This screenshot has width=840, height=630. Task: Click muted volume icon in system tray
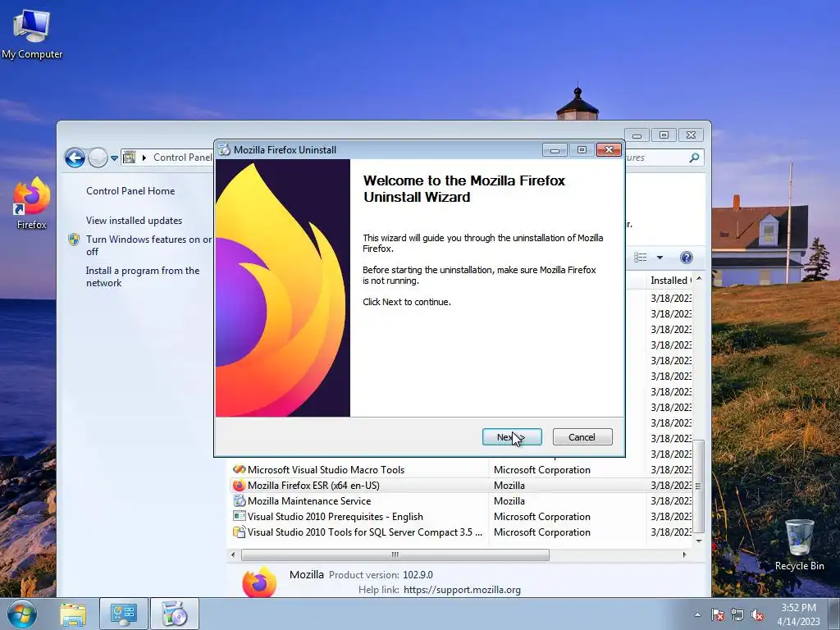pos(757,614)
